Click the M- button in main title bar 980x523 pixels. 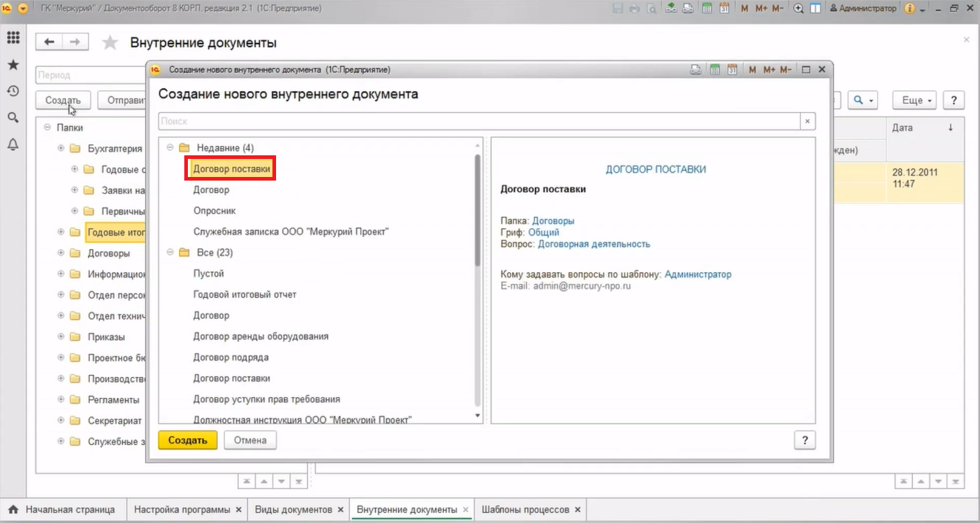click(x=778, y=9)
